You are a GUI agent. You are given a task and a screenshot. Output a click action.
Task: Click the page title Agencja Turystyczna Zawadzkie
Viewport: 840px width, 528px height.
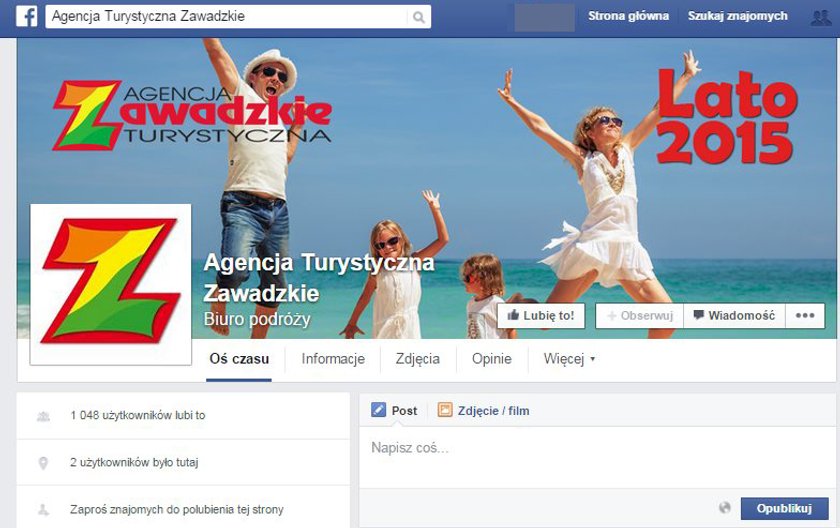(x=319, y=277)
